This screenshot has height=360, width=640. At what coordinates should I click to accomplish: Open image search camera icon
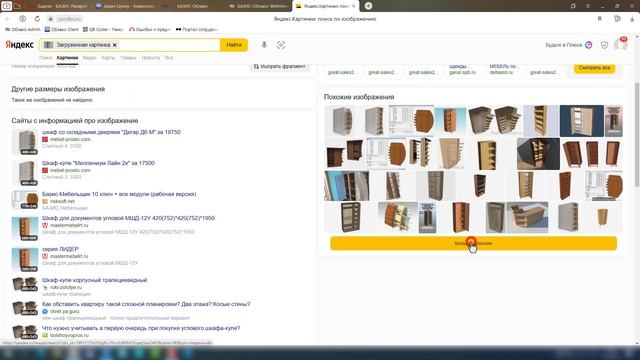[281, 45]
